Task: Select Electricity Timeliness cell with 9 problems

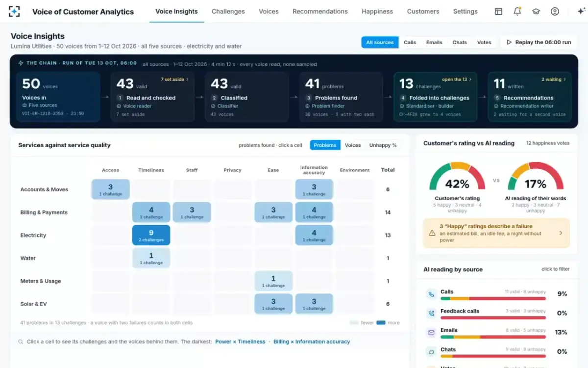Action: [x=151, y=235]
